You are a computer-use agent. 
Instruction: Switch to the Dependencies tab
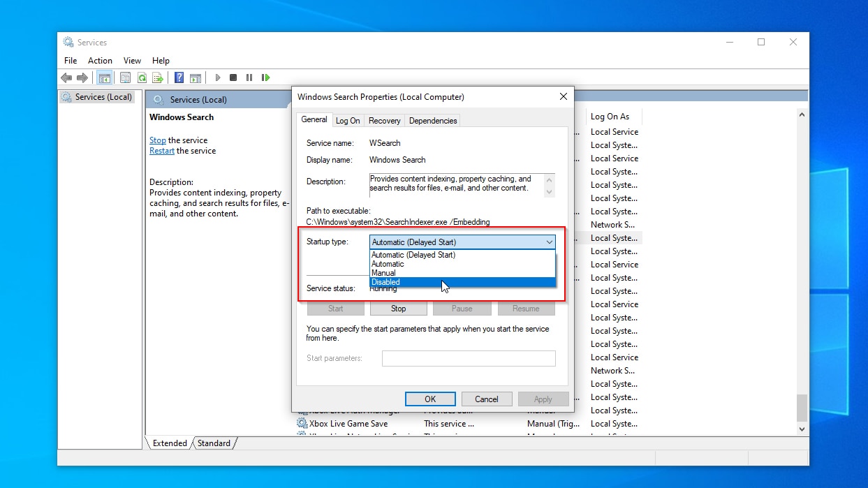(433, 121)
